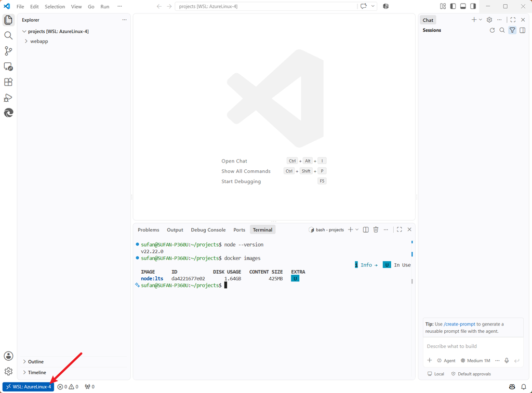This screenshot has width=532, height=393.
Task: Open the Explorer view in activity bar
Action: pos(8,20)
